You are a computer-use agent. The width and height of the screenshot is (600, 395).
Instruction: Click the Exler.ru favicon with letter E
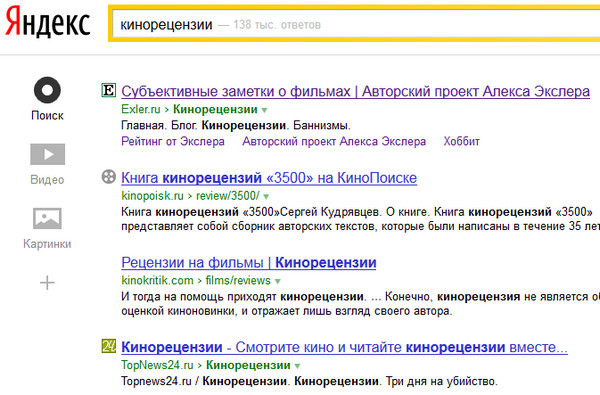[109, 91]
